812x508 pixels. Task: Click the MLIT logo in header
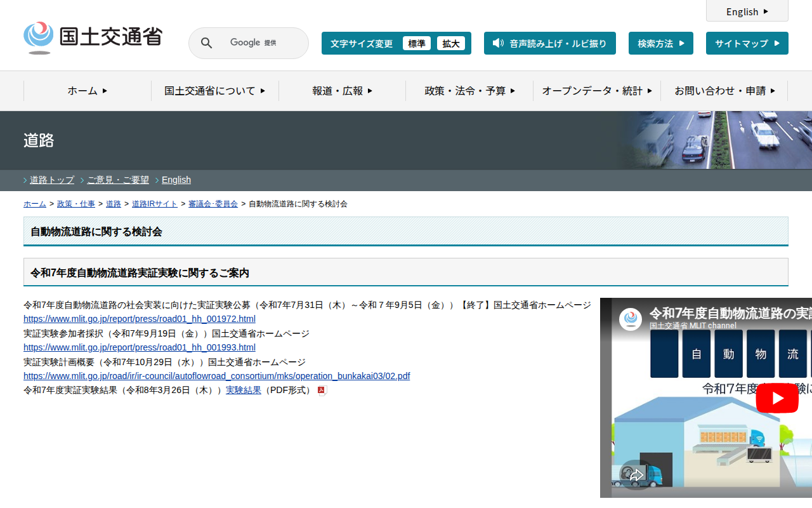[93, 37]
